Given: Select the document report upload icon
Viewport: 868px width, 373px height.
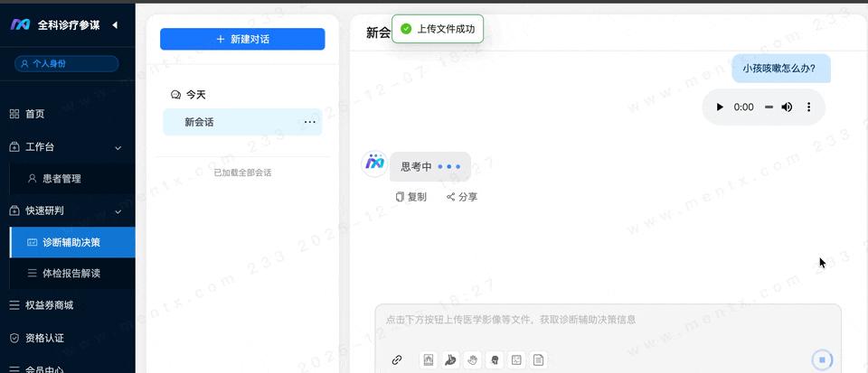Looking at the screenshot, I should pos(538,360).
